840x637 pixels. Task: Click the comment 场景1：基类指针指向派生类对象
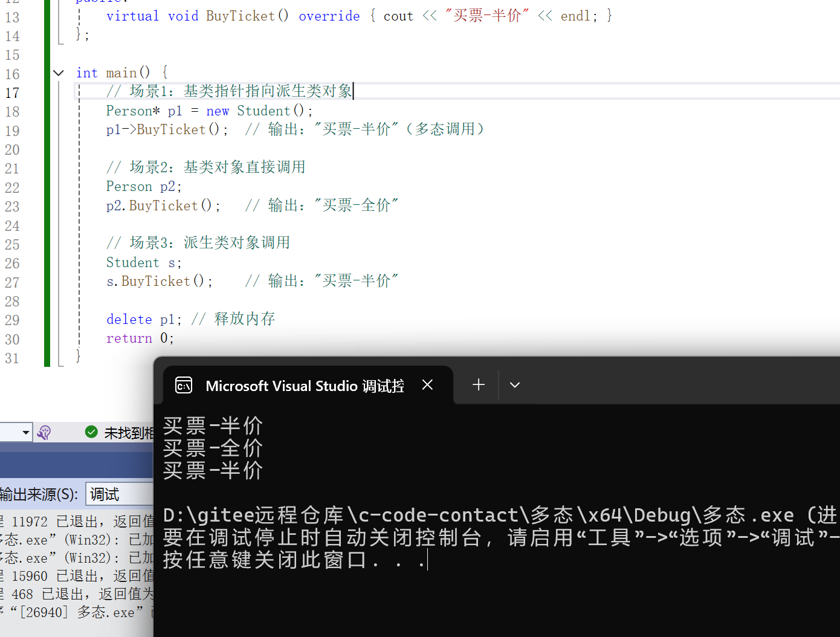pyautogui.click(x=230, y=91)
